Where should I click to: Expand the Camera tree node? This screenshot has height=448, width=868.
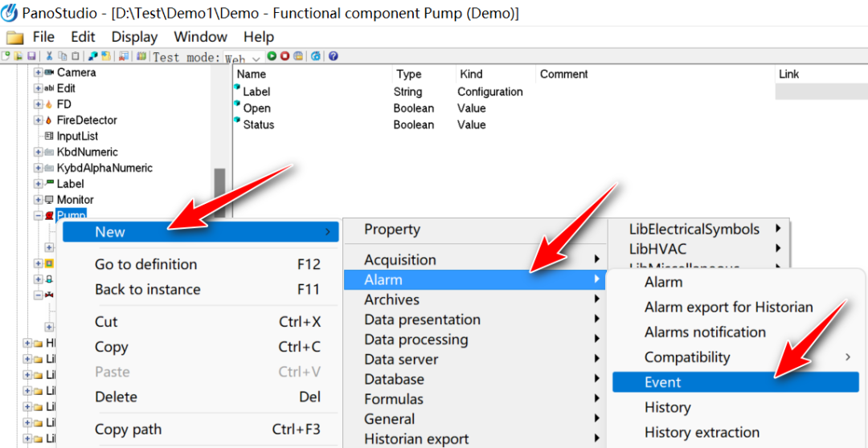click(38, 72)
